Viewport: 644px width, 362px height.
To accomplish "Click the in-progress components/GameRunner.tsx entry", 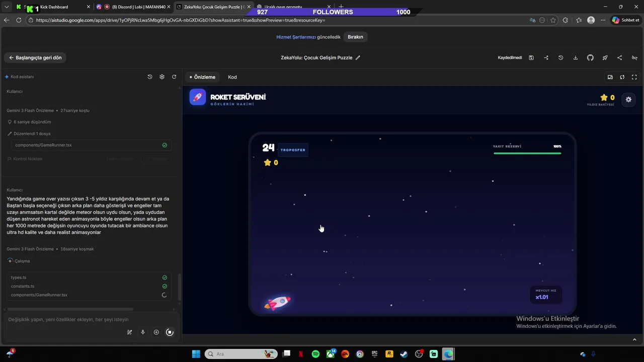I will [89, 295].
